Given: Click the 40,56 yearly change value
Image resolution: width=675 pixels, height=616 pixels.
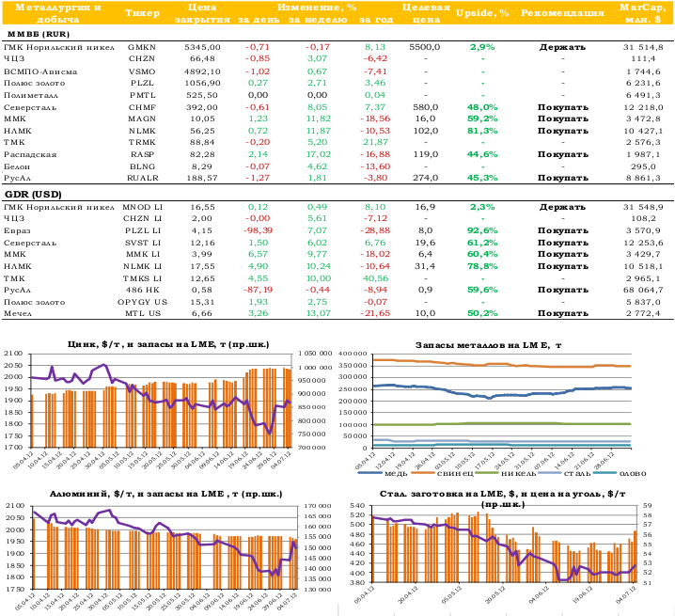Looking at the screenshot, I should pos(375,278).
